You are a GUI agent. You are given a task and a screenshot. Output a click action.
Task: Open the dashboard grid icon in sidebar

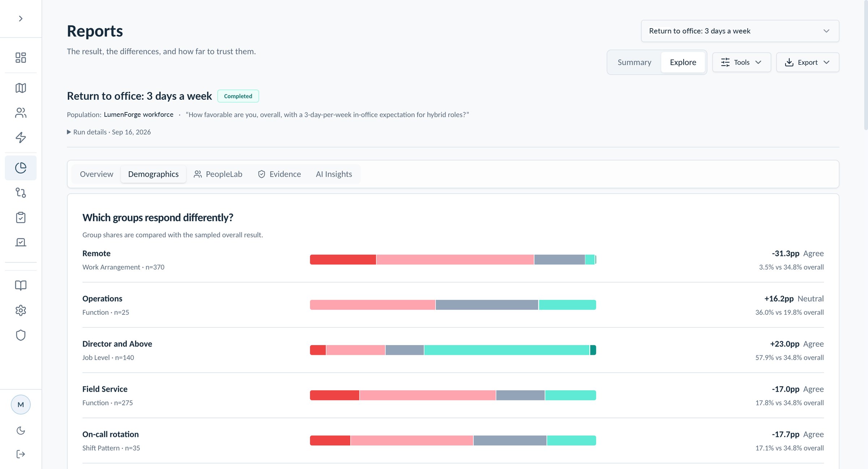tap(21, 57)
